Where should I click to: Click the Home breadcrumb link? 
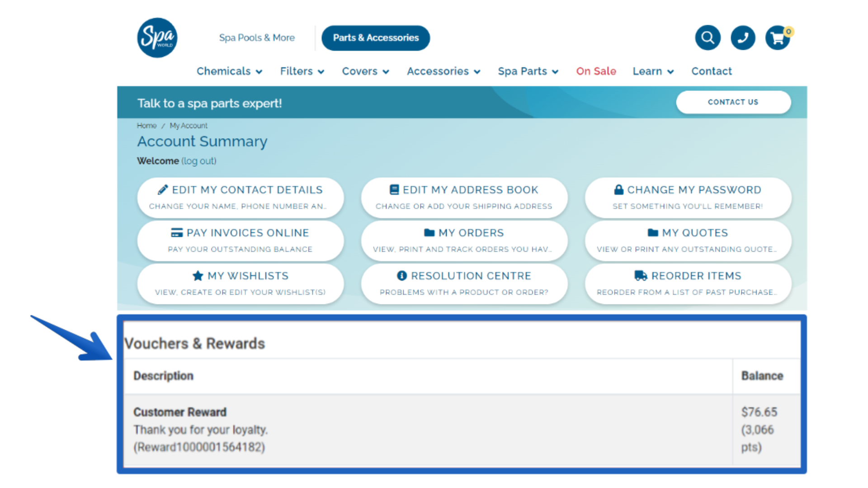[x=146, y=126]
